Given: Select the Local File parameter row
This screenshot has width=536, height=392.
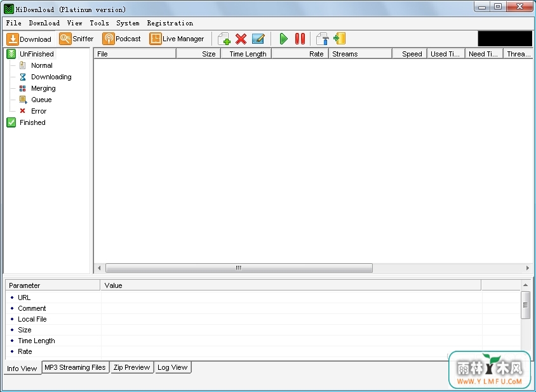Looking at the screenshot, I should pos(263,319).
